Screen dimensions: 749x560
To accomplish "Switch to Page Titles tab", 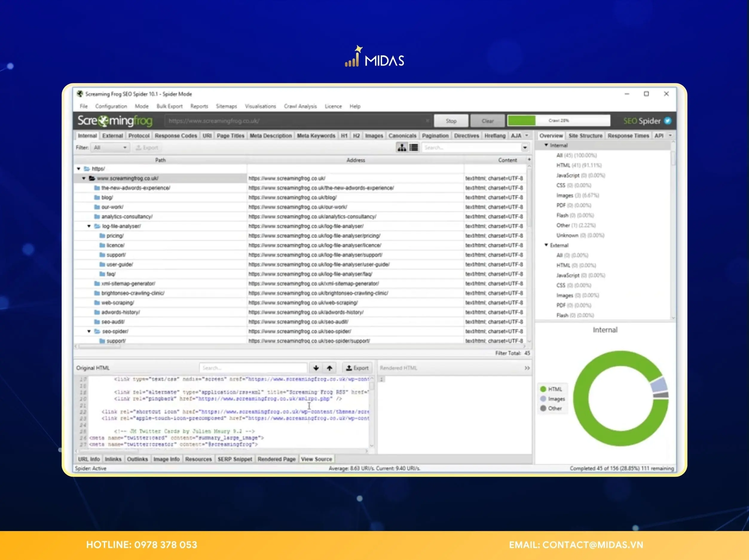I will tap(230, 136).
